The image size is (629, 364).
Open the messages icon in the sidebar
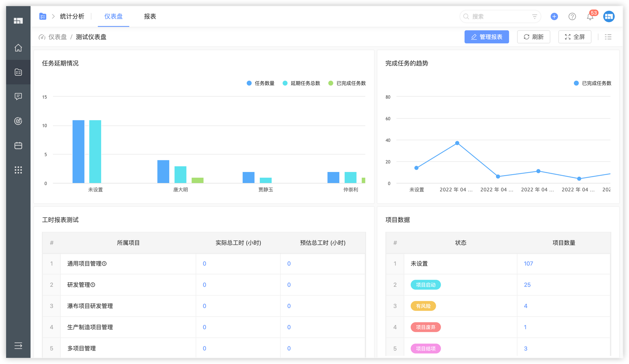tap(18, 97)
